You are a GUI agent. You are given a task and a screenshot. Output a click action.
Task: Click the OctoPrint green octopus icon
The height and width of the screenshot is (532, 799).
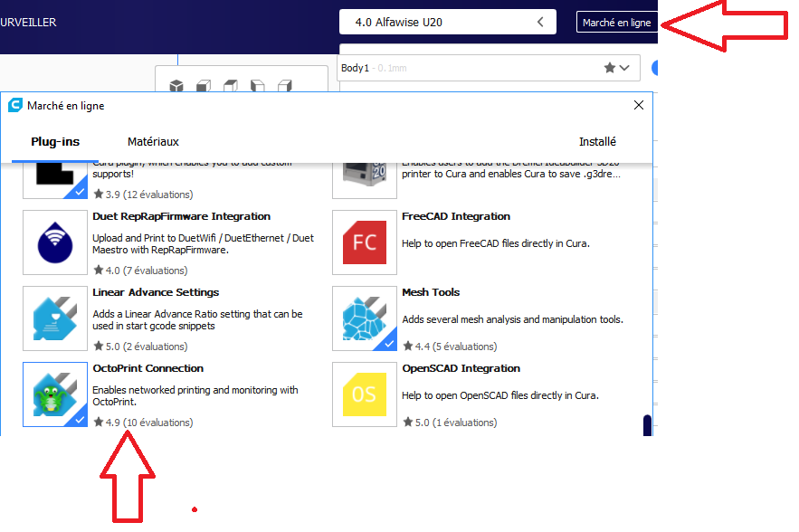(55, 394)
